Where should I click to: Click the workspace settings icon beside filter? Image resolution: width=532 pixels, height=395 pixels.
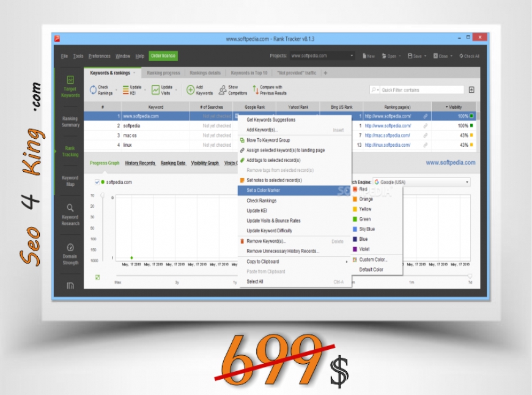click(x=471, y=90)
